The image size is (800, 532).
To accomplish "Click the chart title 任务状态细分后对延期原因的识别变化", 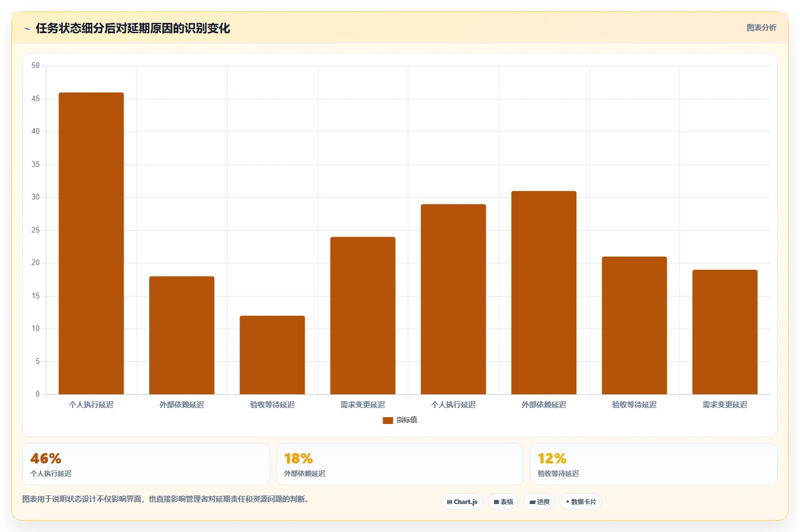I will coord(133,28).
